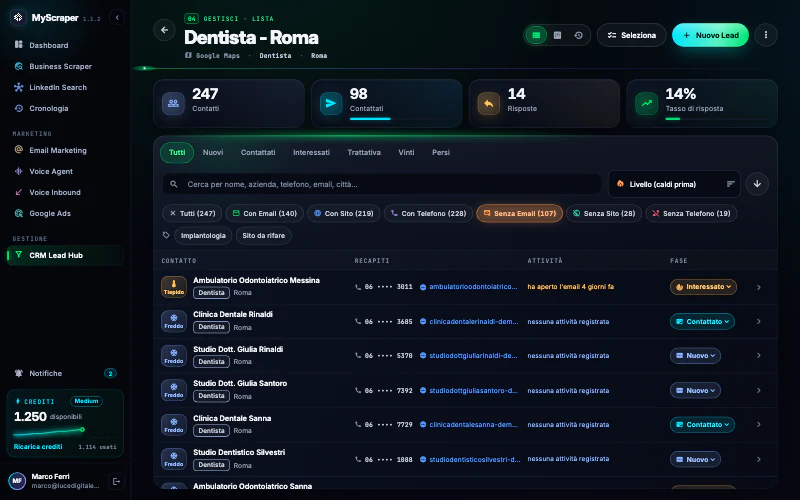Open Cronologia in the sidebar

(65, 108)
